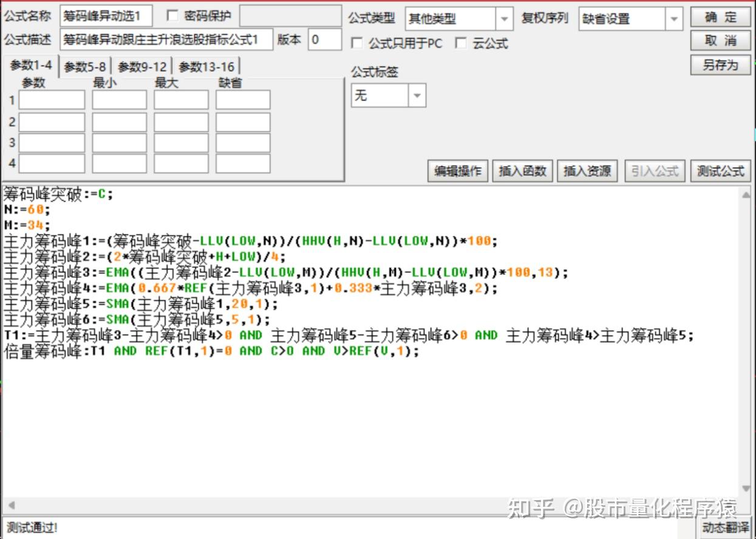Viewport: 756px width, 539px height.
Task: Click row 2 缺省 field
Action: [x=243, y=122]
